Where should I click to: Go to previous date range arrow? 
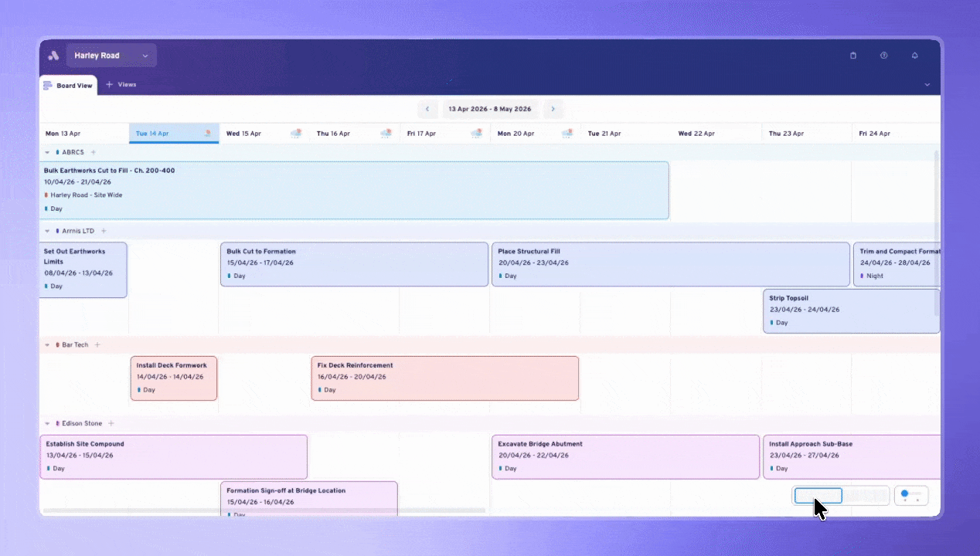pyautogui.click(x=427, y=109)
